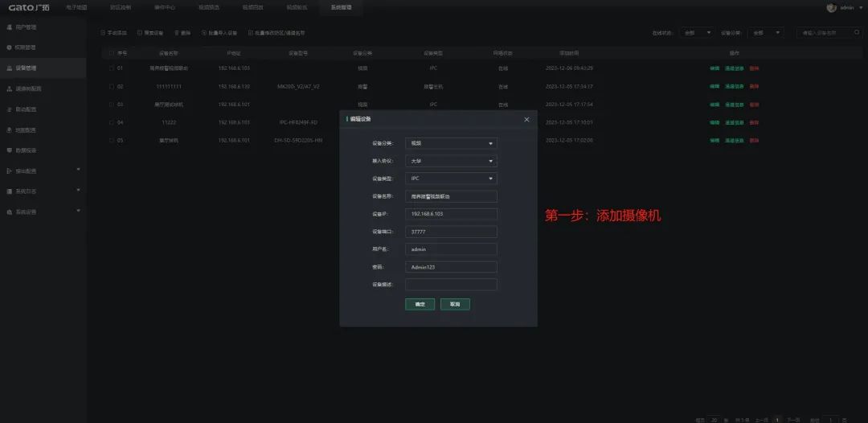Image resolution: width=868 pixels, height=423 pixels.
Task: Click the 取消 button in the dialog
Action: point(455,305)
